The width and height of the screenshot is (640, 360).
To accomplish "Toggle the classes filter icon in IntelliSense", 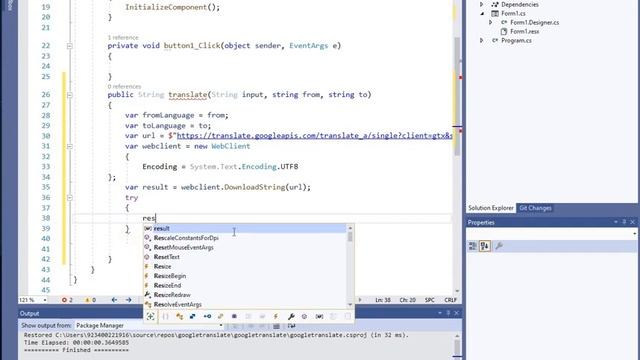I will 179,316.
